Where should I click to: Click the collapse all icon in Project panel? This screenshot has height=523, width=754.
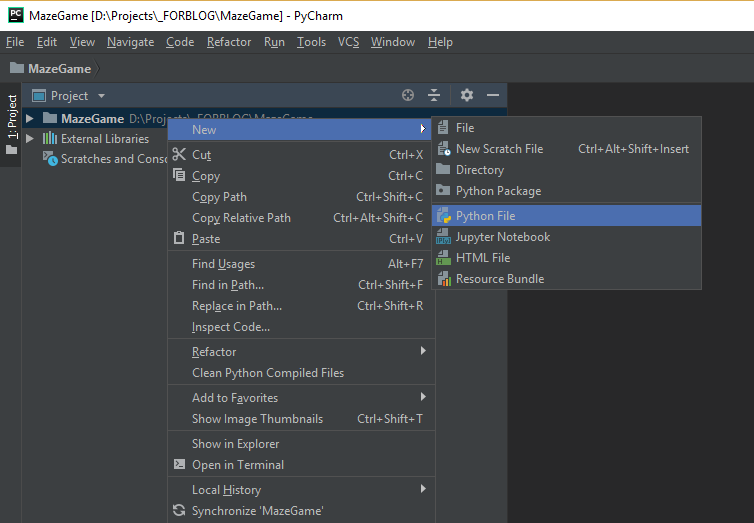click(x=434, y=95)
